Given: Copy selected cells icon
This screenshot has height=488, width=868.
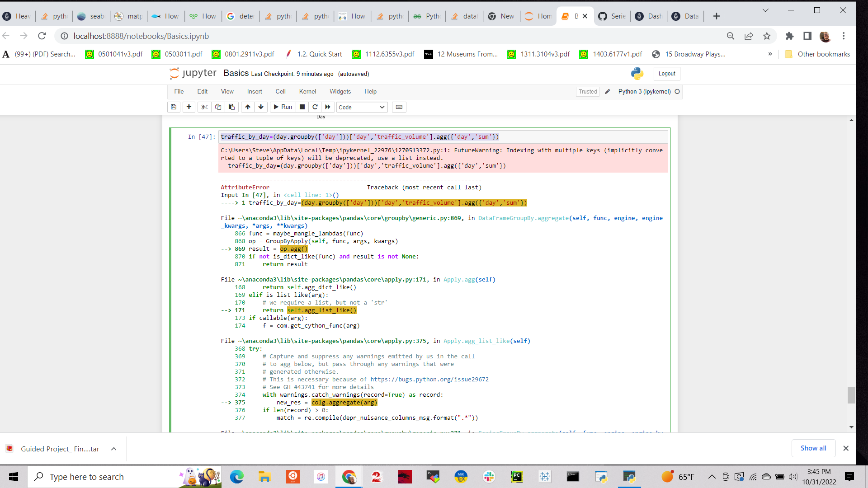Looking at the screenshot, I should pyautogui.click(x=218, y=107).
